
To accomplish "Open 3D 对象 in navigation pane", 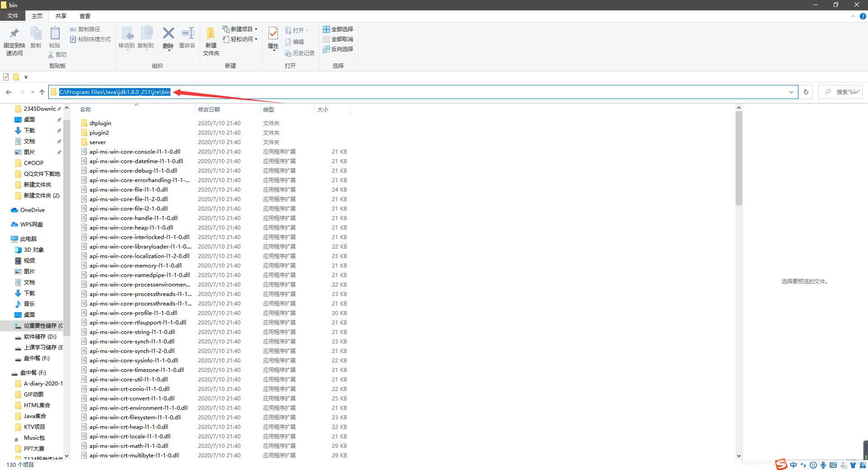I will [x=33, y=249].
